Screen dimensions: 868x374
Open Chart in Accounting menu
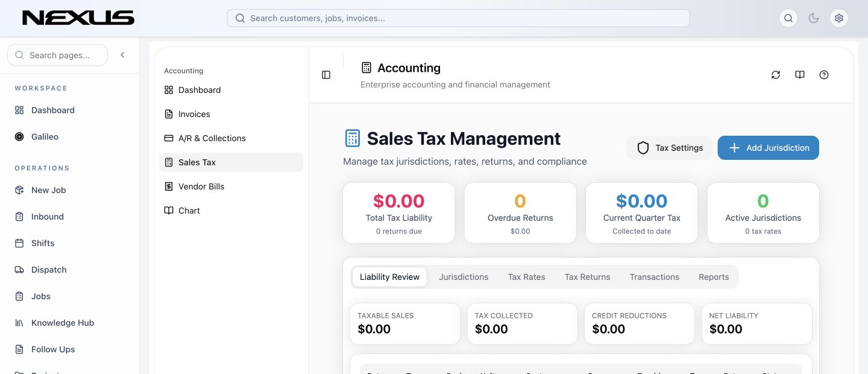coord(231,211)
